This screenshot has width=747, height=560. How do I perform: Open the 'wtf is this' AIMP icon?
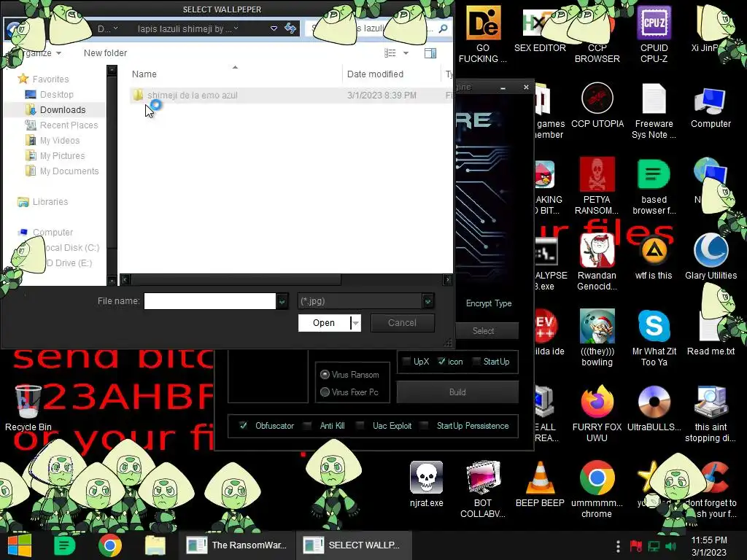pos(654,251)
